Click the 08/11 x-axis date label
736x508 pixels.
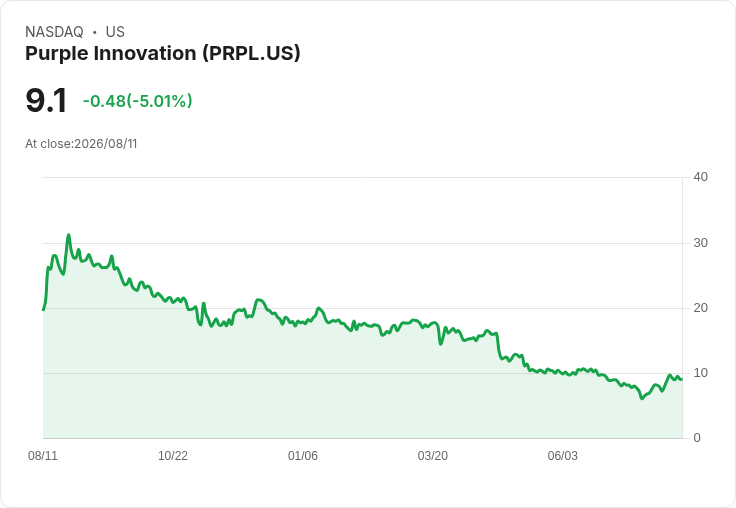43,455
